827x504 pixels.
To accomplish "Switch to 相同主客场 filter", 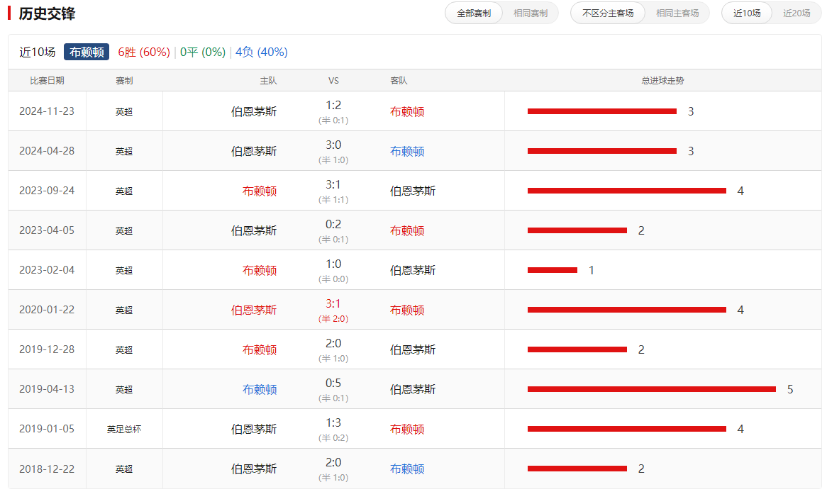I will coord(677,13).
